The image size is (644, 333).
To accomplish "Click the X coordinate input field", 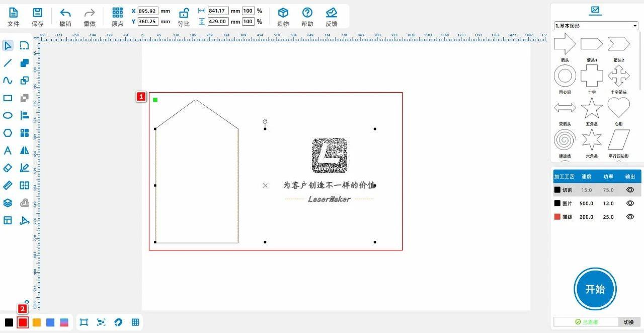I will 147,11.
